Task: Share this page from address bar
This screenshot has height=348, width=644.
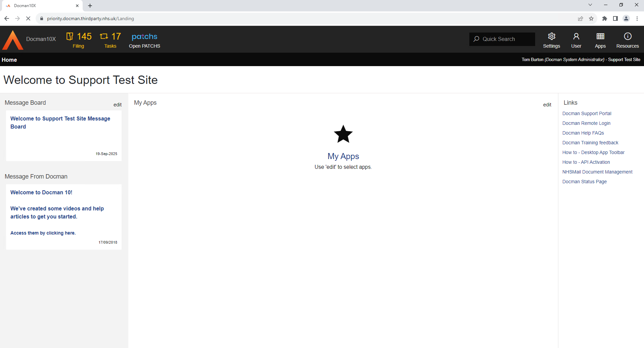Action: 580,18
